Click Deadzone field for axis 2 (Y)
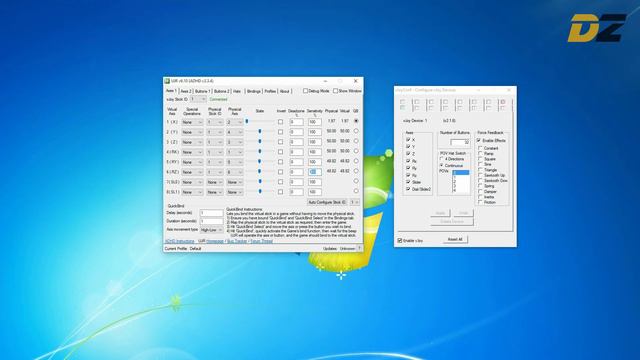640x360 pixels. point(296,132)
